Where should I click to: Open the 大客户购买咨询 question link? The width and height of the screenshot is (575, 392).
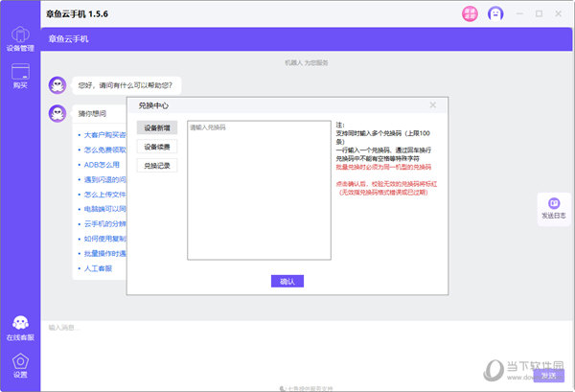tap(104, 135)
